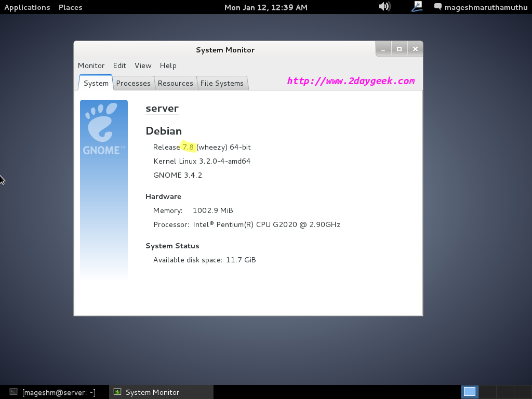The height and width of the screenshot is (399, 532).
Task: Open the Monitor menu
Action: (91, 65)
